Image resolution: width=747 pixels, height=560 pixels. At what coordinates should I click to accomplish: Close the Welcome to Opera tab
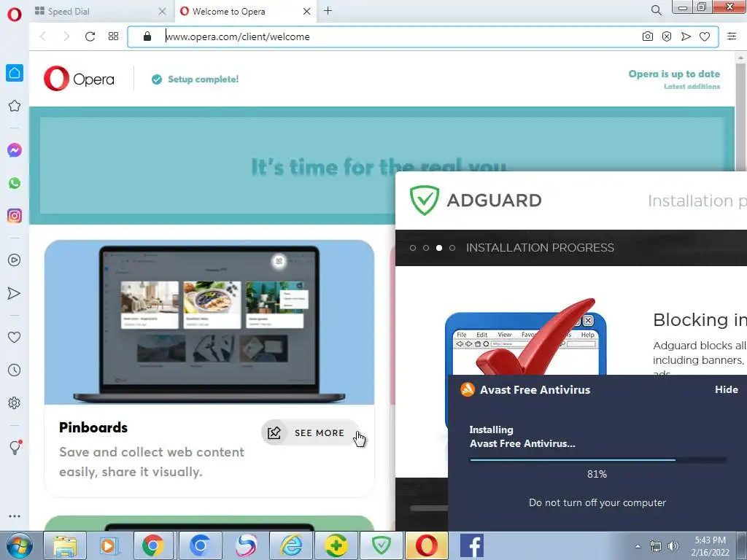click(307, 12)
